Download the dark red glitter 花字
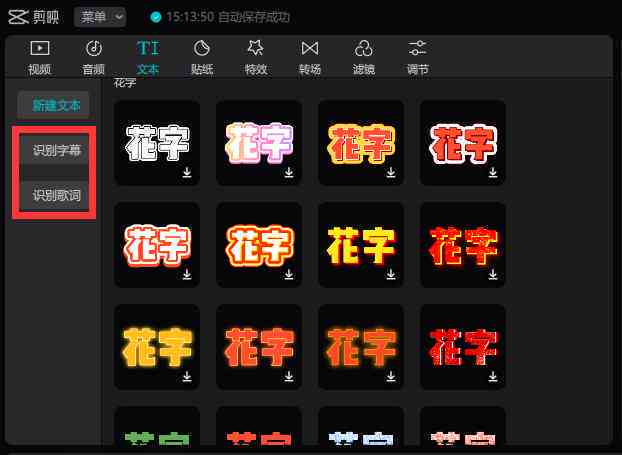 tap(493, 376)
